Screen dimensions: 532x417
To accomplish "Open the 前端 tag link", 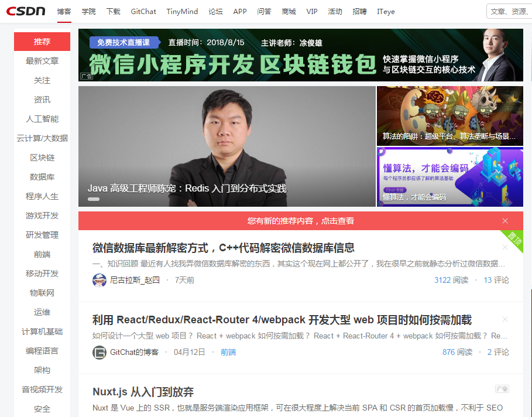I will tap(228, 352).
